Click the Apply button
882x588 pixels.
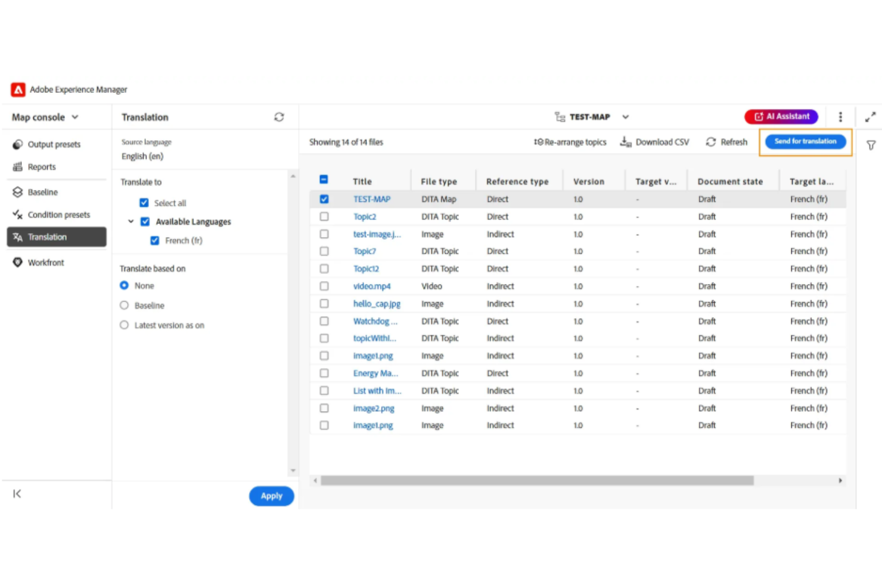[271, 496]
